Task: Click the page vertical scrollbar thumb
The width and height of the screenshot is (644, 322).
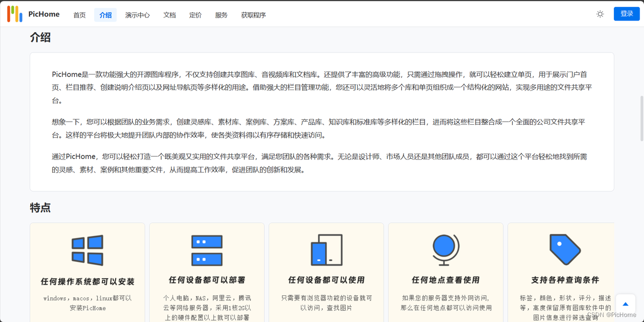Action: click(641, 118)
